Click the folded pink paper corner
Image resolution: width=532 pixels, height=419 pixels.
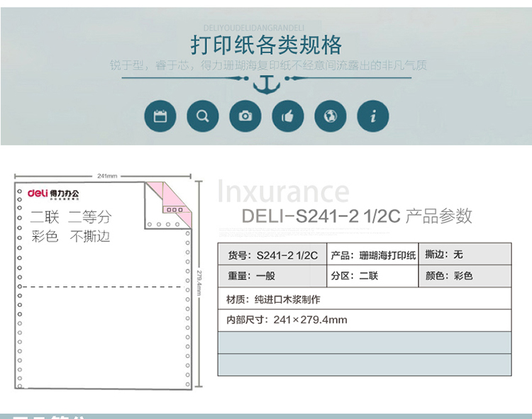coord(170,204)
